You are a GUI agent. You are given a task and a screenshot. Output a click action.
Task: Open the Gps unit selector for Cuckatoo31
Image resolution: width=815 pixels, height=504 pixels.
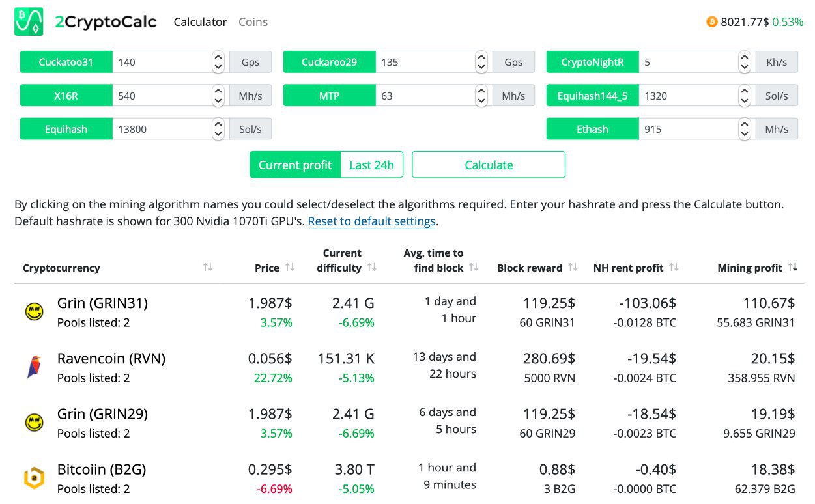(x=250, y=62)
